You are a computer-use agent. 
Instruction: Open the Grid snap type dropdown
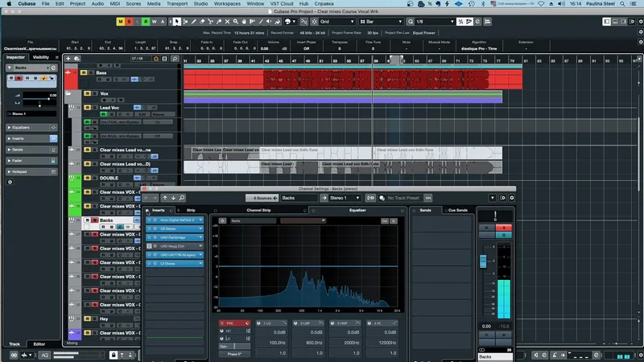337,22
